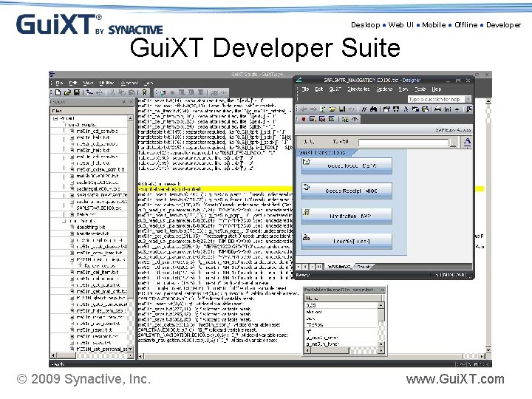
Task: Open the Window menu in GuiXT Studio
Action: (x=129, y=83)
